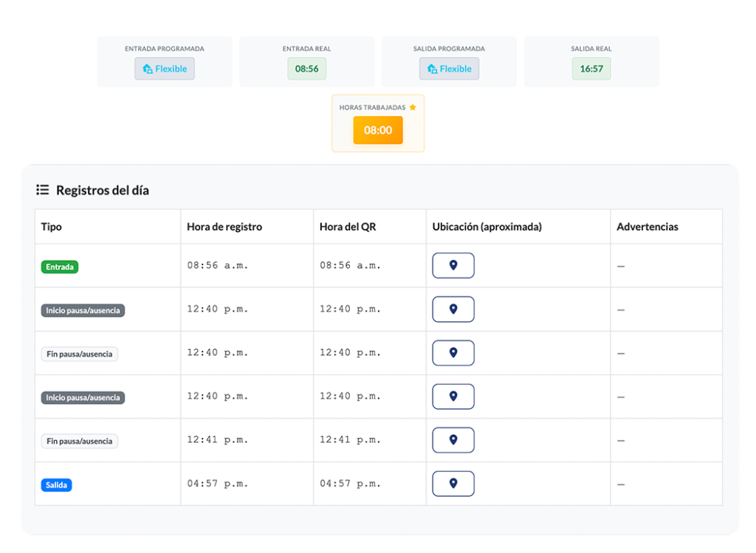756x553 pixels.
Task: Click the Flexible badge under Salida Programada
Action: (449, 69)
